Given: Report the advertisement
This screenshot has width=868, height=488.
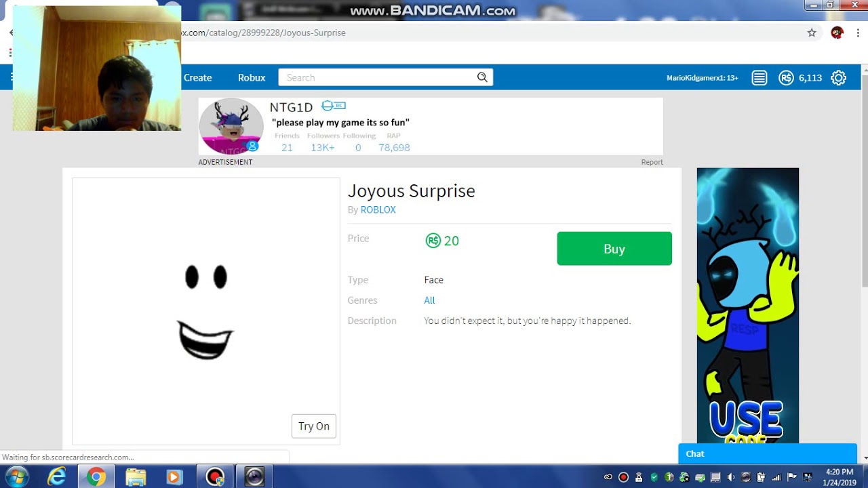Looking at the screenshot, I should click(652, 162).
